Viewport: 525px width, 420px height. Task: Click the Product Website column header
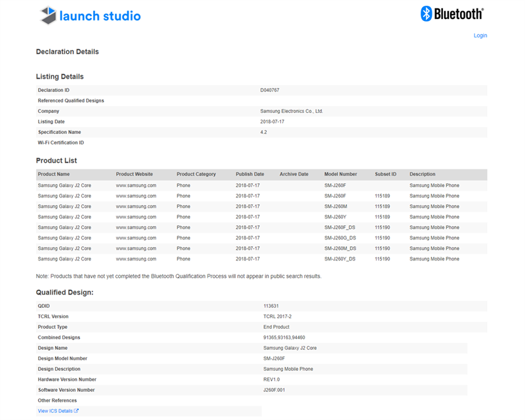(x=135, y=174)
